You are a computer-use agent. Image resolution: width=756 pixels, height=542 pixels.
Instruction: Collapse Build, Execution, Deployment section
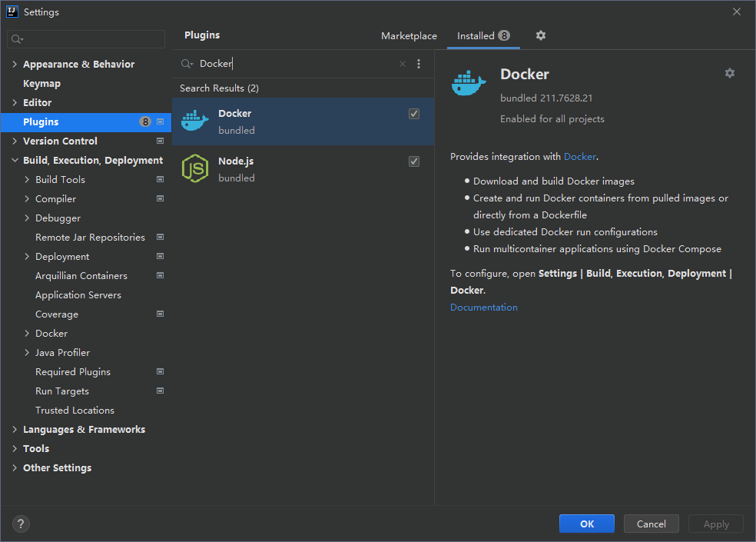[15, 160]
